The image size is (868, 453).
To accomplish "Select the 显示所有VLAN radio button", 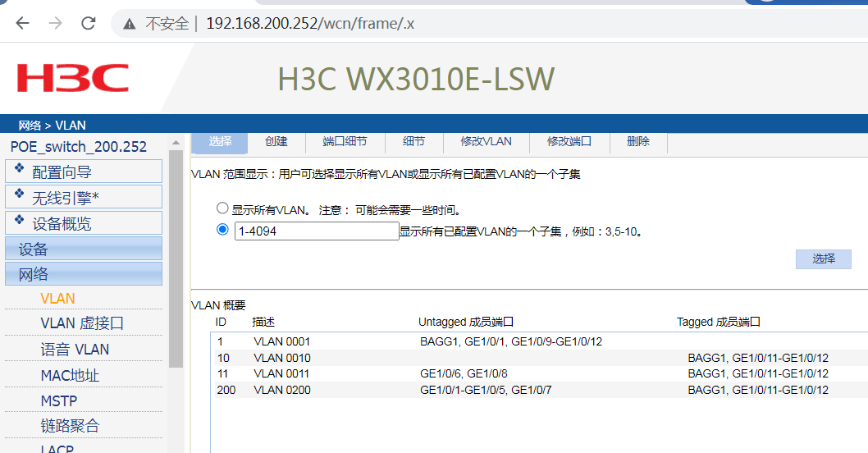I will pyautogui.click(x=222, y=208).
